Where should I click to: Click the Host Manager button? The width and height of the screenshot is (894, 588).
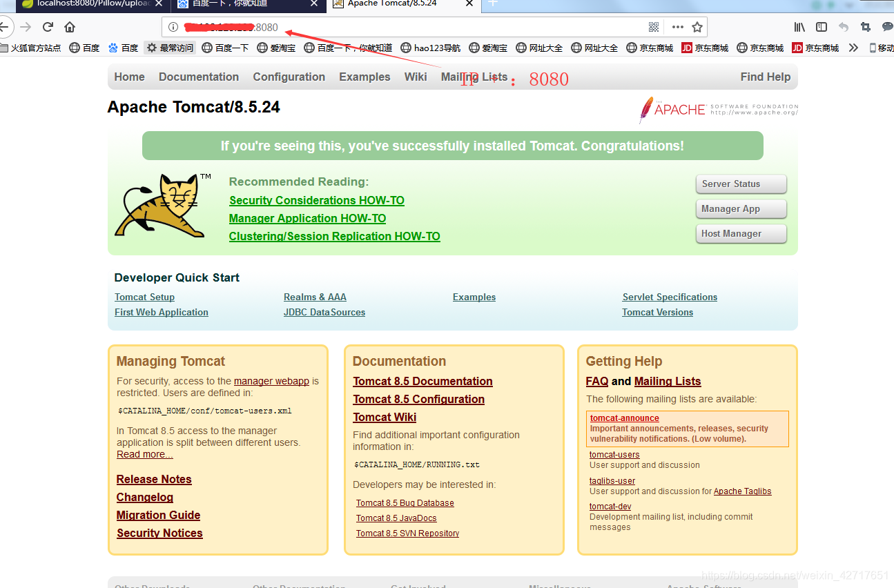[x=741, y=233]
